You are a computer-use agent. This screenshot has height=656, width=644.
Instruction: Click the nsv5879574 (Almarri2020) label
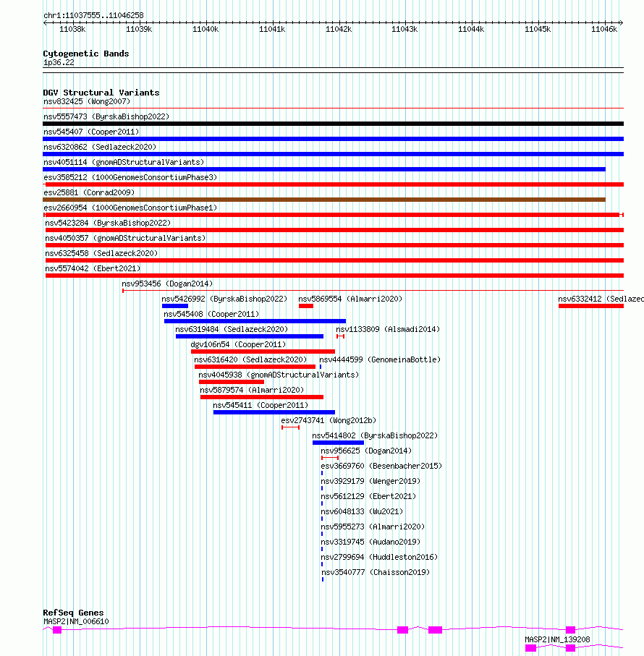(252, 390)
